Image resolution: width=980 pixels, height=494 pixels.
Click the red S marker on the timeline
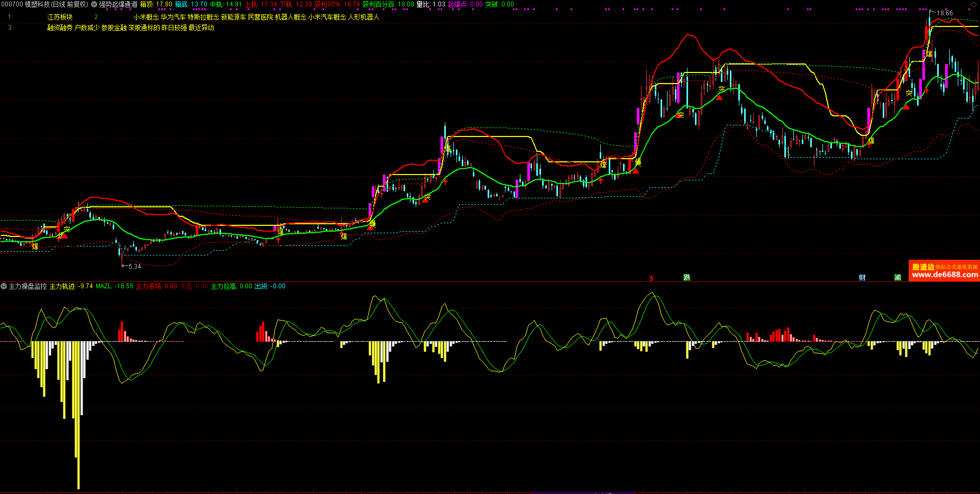(652, 278)
